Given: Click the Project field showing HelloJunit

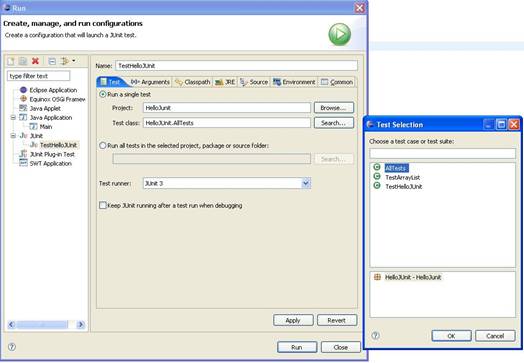Looking at the screenshot, I should coord(227,108).
